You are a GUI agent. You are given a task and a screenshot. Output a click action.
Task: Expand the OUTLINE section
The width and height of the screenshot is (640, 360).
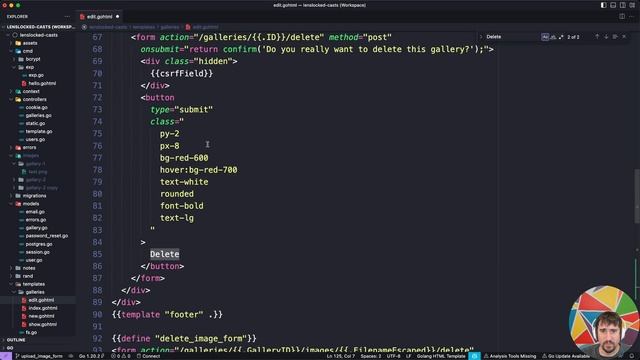pos(16,340)
